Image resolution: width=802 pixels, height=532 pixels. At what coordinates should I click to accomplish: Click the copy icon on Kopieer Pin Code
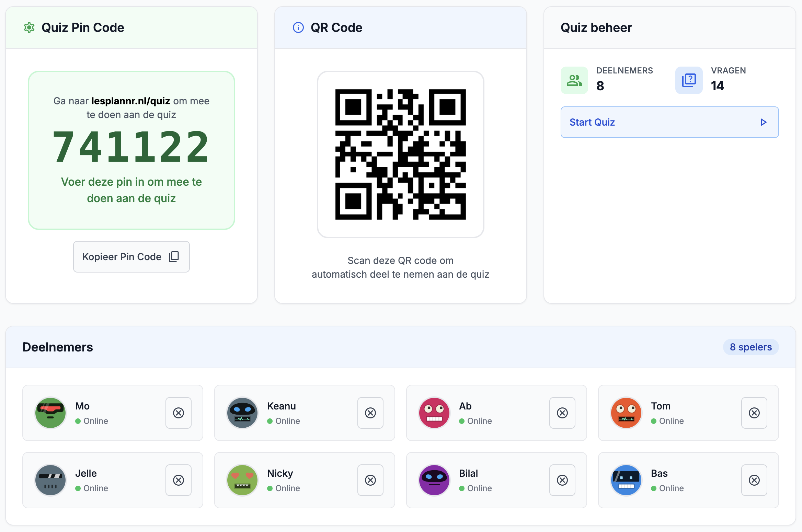174,257
